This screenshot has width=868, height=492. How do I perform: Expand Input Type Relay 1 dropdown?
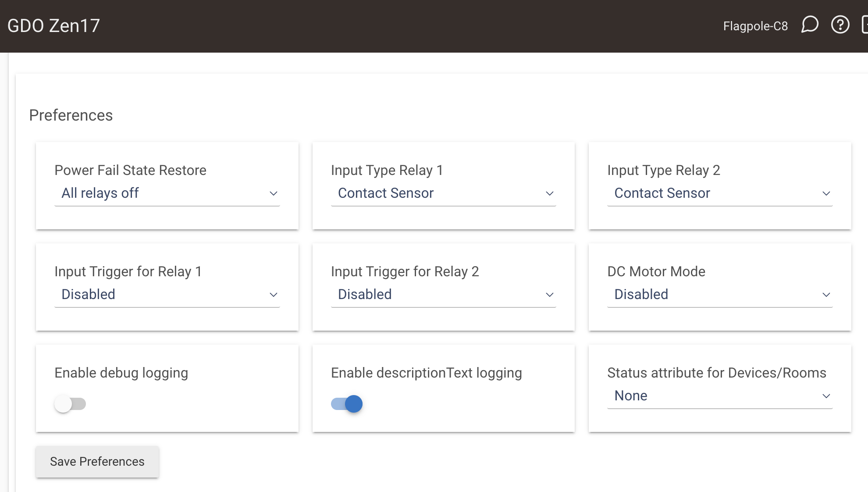(x=443, y=193)
